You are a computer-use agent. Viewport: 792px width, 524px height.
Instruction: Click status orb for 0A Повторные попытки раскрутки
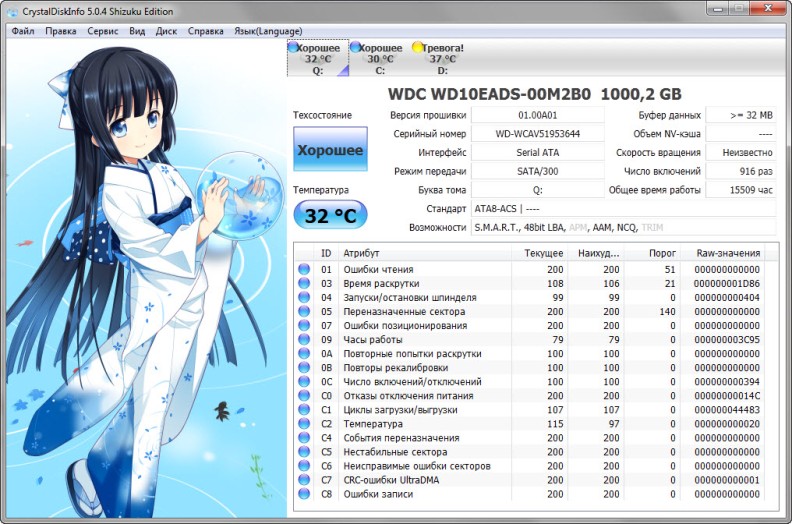point(304,354)
